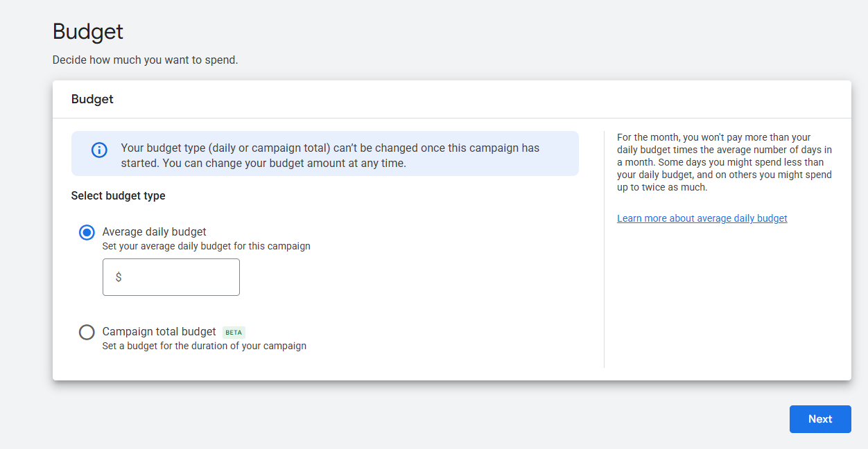Open Learn more about average daily budget

tap(702, 218)
